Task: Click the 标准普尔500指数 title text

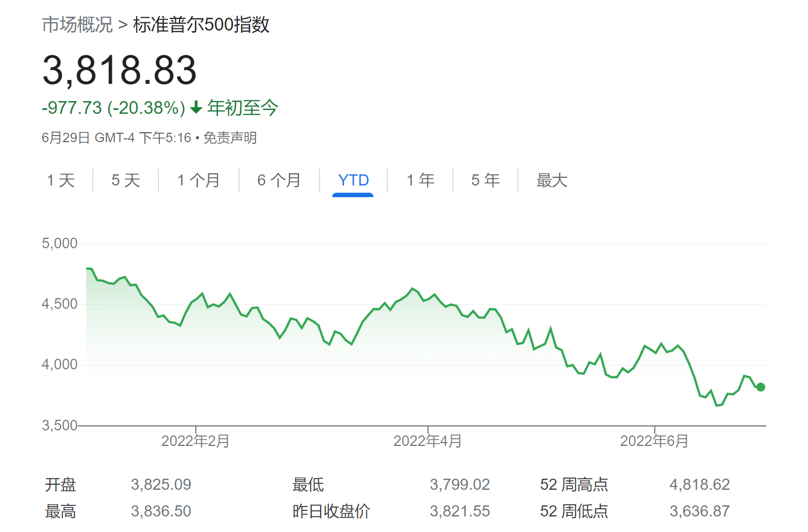Action: pos(202,24)
